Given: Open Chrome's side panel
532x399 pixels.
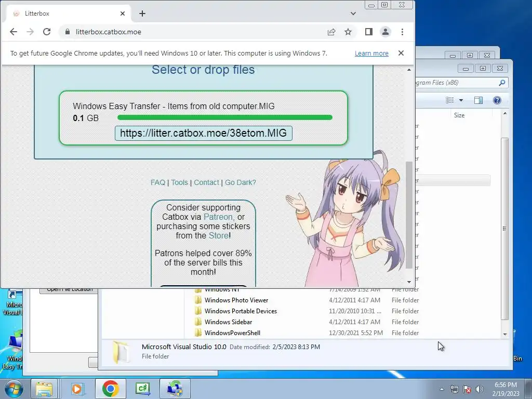Looking at the screenshot, I should point(369,32).
